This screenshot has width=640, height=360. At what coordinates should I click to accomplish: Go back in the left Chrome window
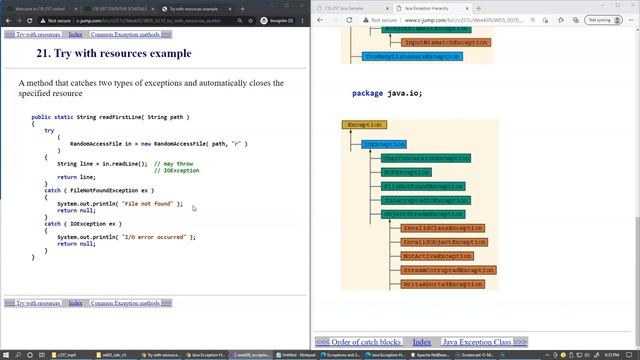click(x=8, y=20)
